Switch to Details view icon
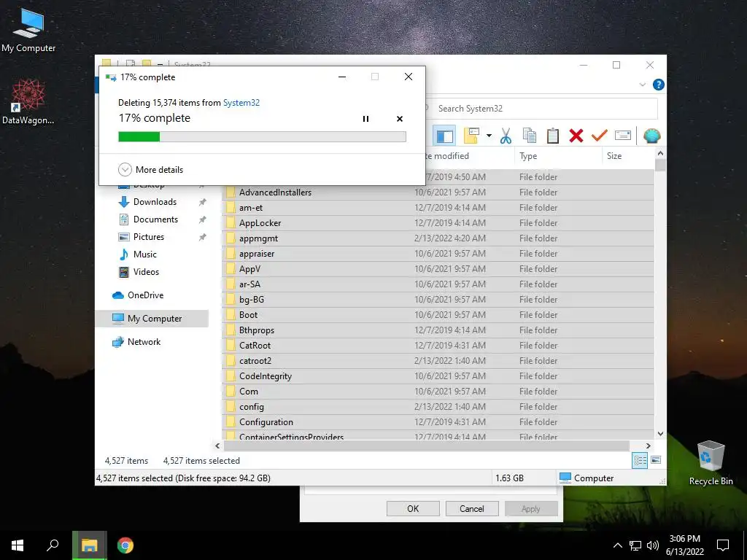The image size is (747, 560). [640, 460]
